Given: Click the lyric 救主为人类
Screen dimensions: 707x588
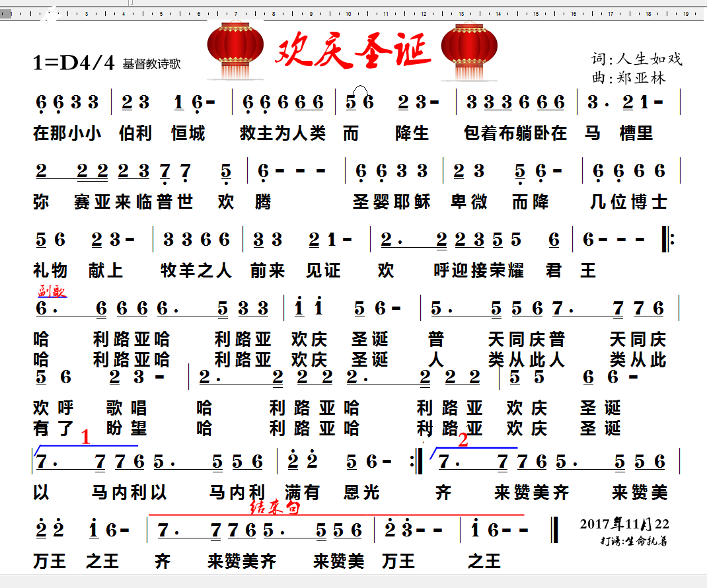Looking at the screenshot, I should 283,133.
